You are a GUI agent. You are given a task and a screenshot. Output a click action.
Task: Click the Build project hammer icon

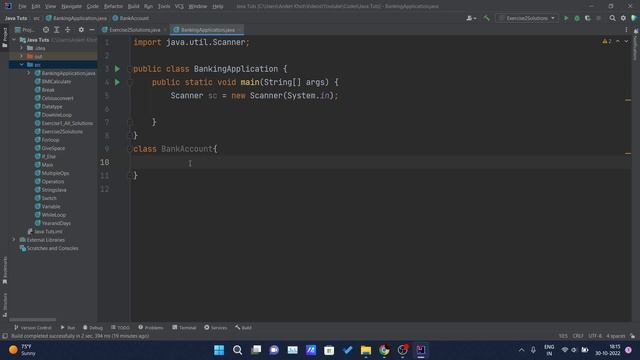pos(487,18)
